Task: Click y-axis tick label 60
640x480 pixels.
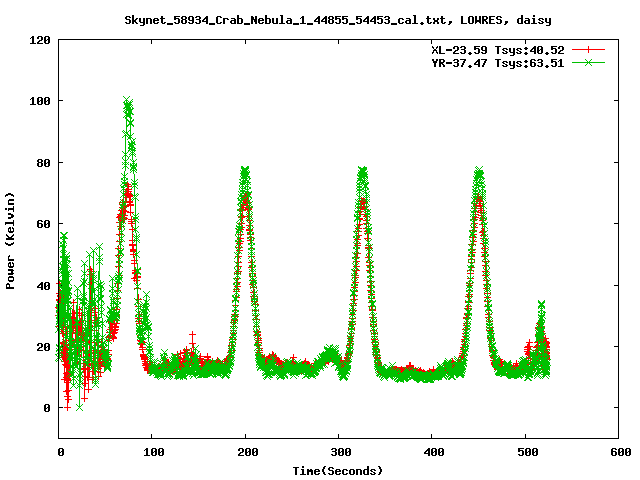Action: pyautogui.click(x=43, y=224)
